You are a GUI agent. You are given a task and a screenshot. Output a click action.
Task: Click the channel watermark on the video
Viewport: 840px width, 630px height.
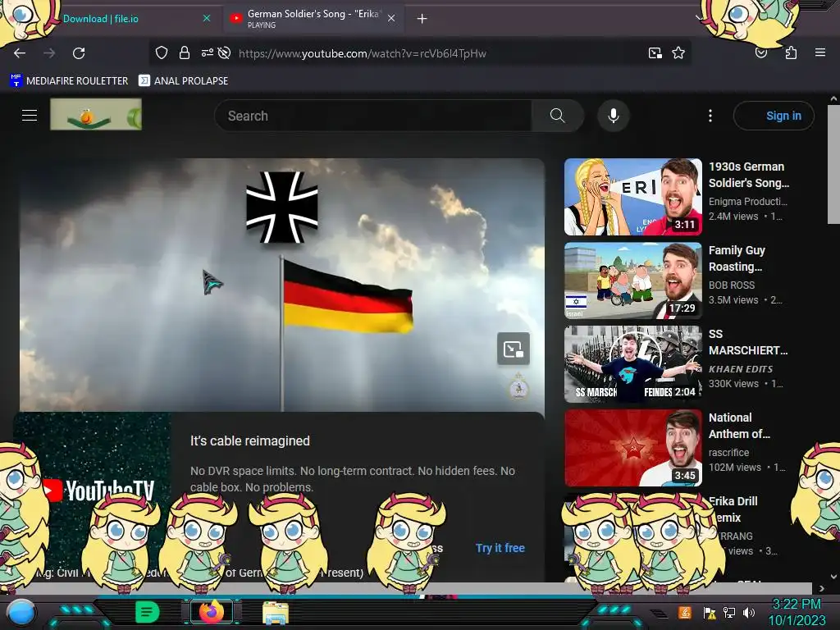click(518, 387)
